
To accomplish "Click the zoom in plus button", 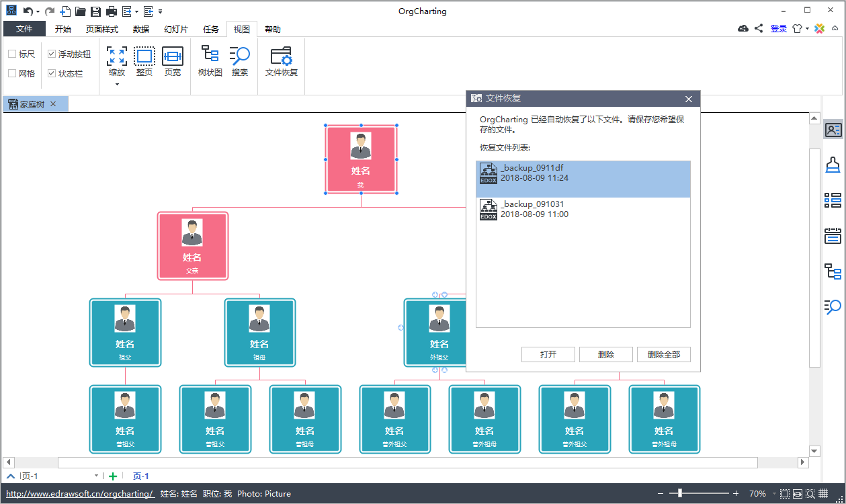I will point(736,494).
